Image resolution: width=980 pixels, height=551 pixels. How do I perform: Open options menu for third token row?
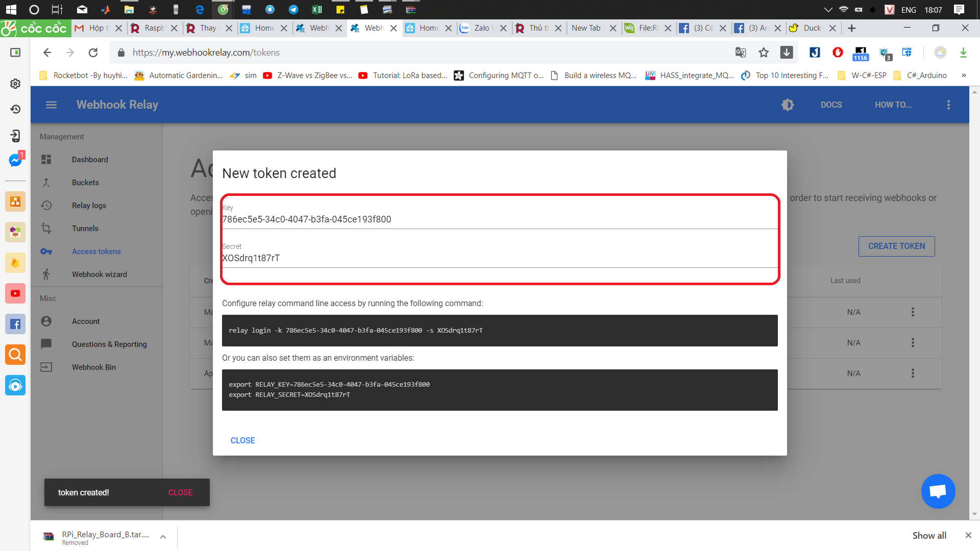(913, 373)
